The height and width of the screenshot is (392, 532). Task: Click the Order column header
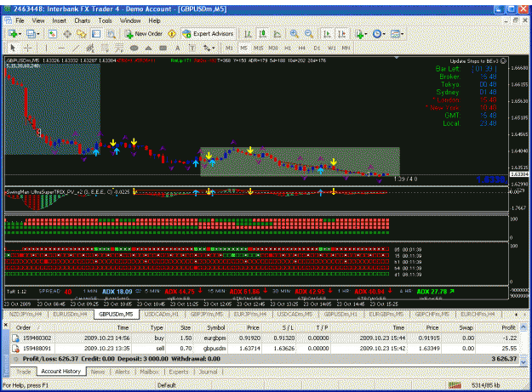(x=24, y=327)
